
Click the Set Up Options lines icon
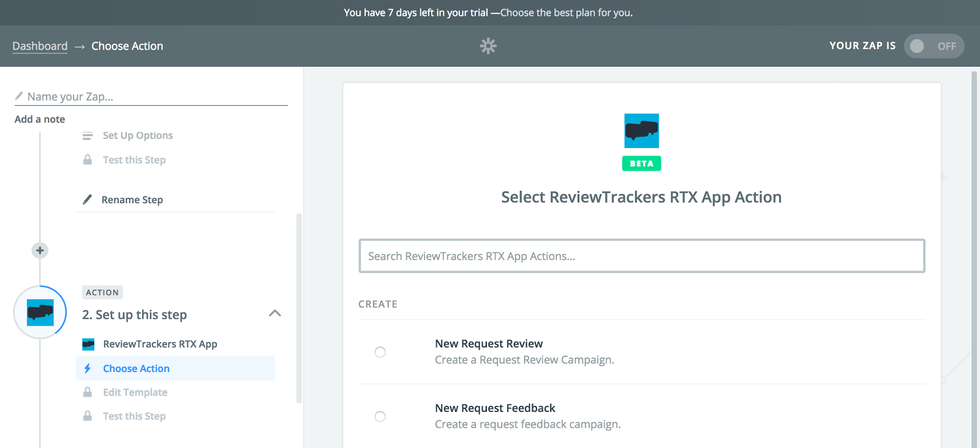(x=88, y=135)
